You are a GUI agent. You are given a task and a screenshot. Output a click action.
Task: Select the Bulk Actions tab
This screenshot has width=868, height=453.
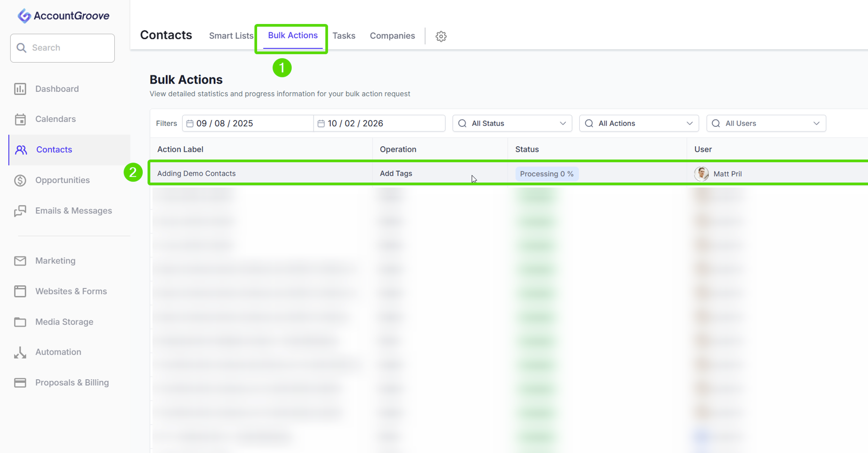293,36
